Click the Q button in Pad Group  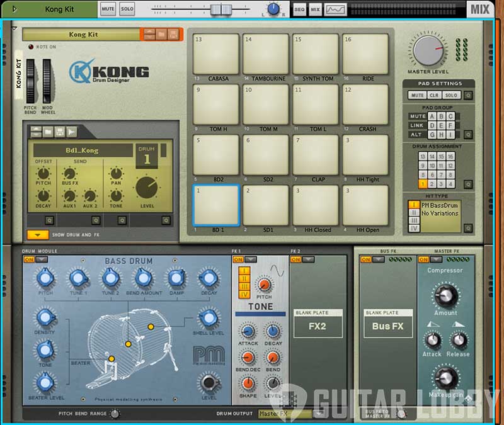[x=468, y=134]
